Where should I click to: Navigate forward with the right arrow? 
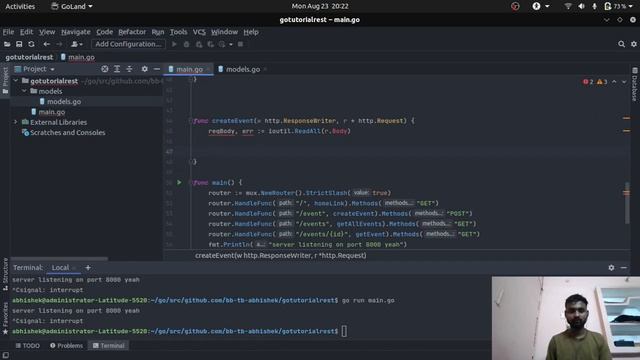tap(59, 44)
